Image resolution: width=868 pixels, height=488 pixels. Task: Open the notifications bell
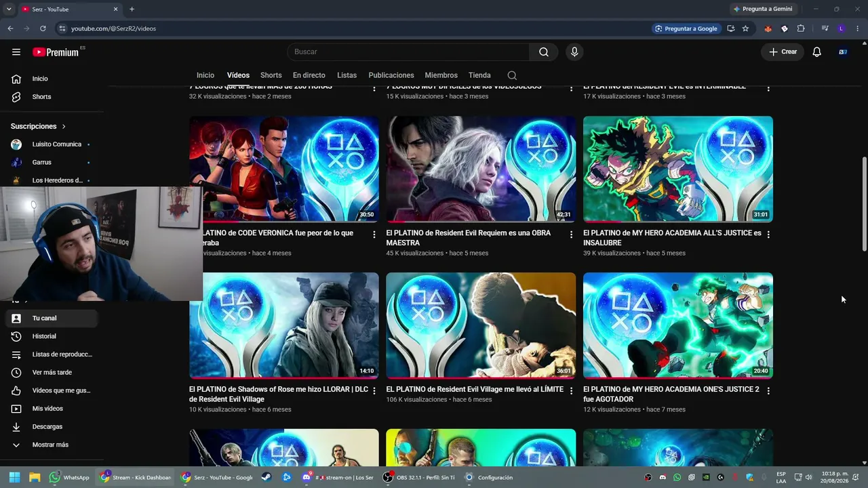coord(817,52)
